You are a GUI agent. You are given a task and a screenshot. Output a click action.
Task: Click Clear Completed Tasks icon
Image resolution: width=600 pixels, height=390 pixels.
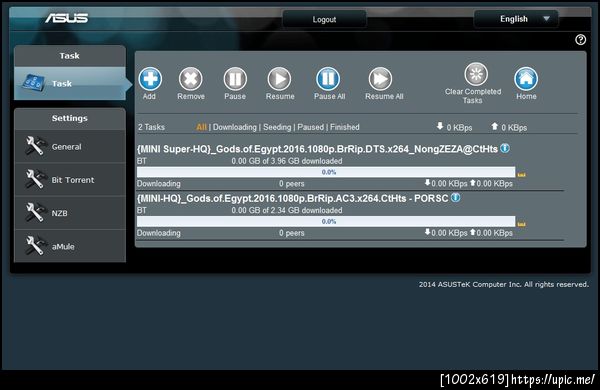click(x=476, y=74)
